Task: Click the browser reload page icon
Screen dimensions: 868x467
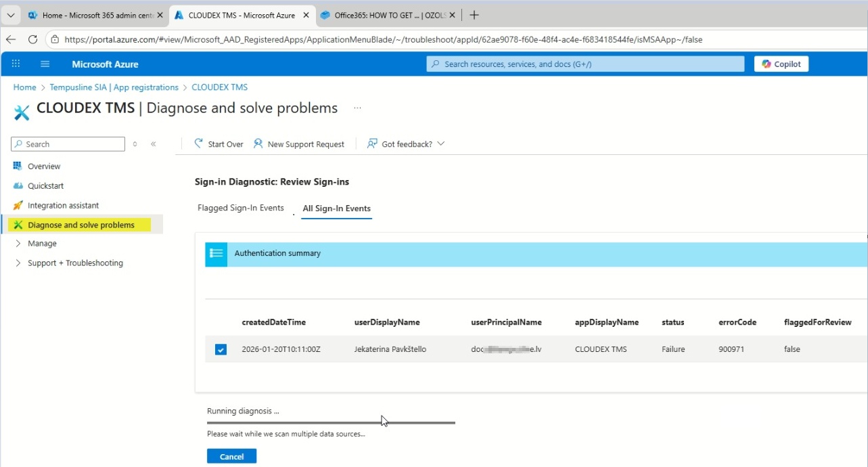Action: click(32, 40)
